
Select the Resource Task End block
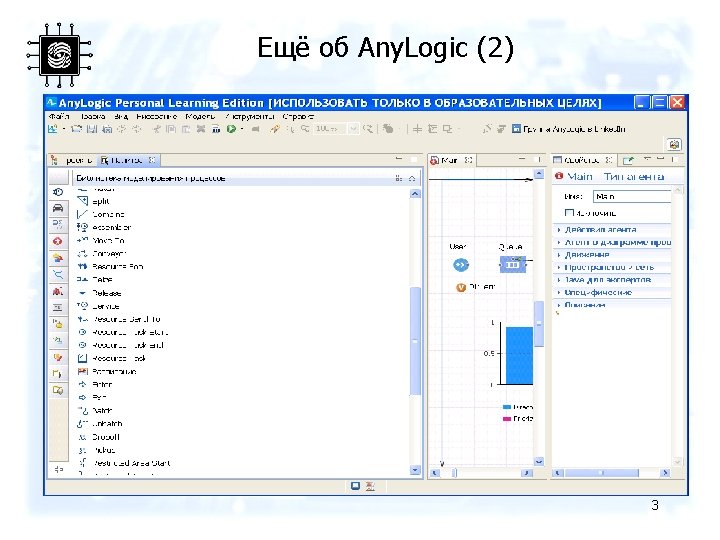coord(121,345)
